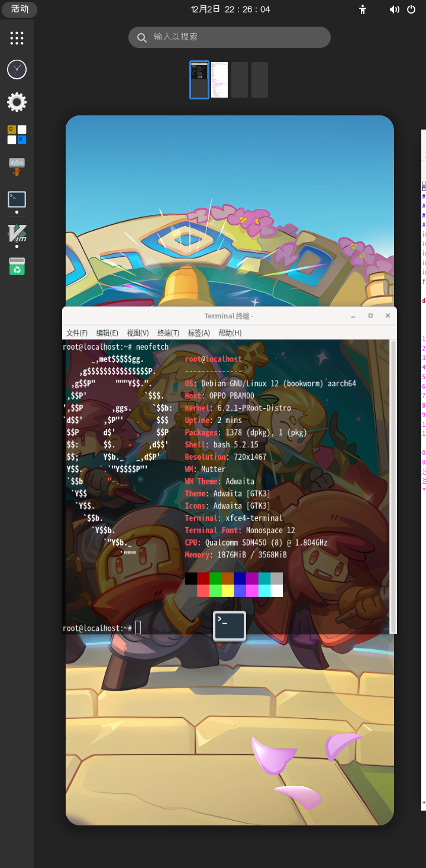The width and height of the screenshot is (426, 868).
Task: Click the 活动 Activities button
Action: click(20, 9)
